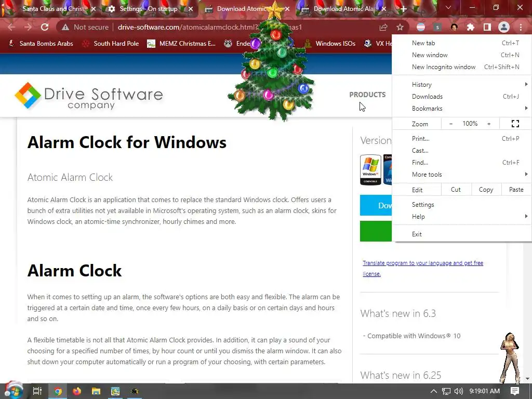The width and height of the screenshot is (532, 399).
Task: Expand the Bookmarks submenu
Action: (462, 109)
